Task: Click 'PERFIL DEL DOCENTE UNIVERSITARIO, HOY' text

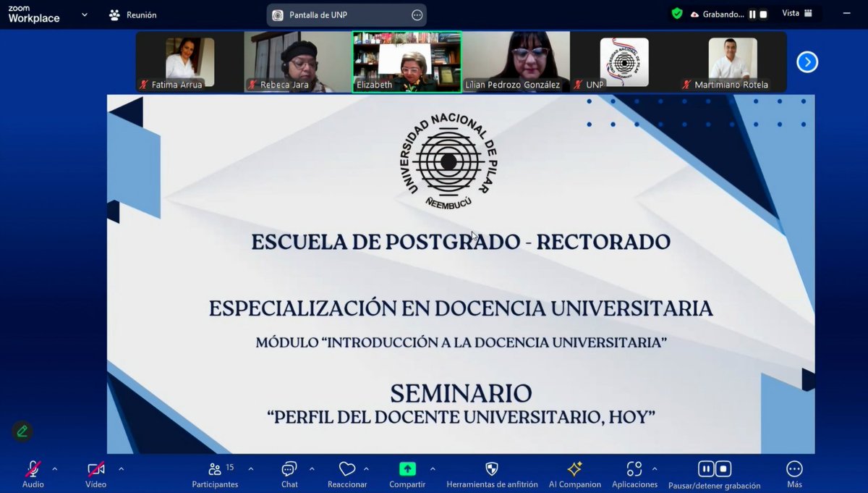Action: point(461,417)
